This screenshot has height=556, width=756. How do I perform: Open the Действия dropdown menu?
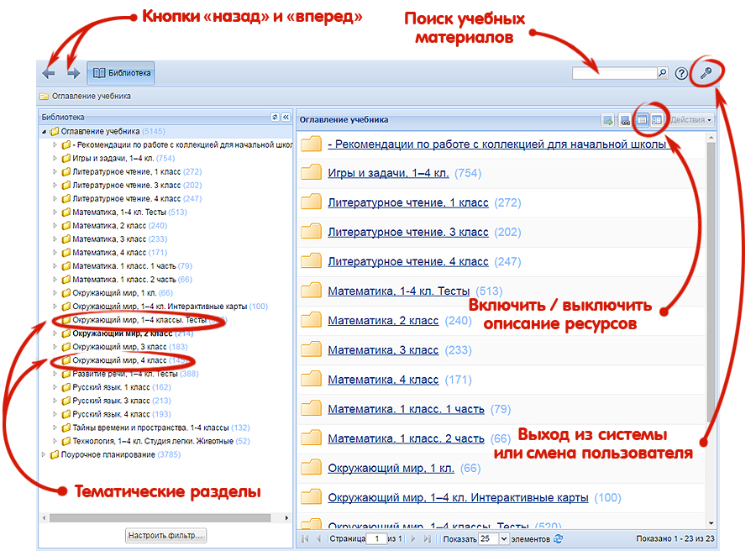point(691,120)
